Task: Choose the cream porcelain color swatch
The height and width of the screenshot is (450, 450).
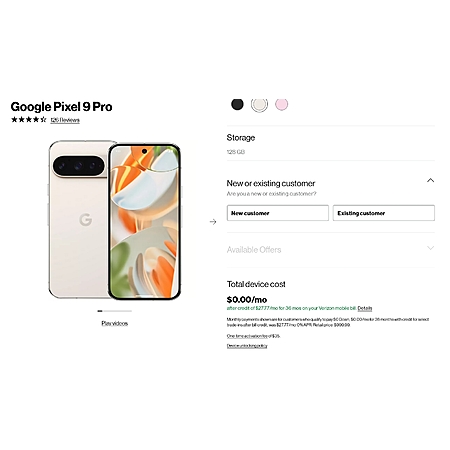Action: (259, 105)
